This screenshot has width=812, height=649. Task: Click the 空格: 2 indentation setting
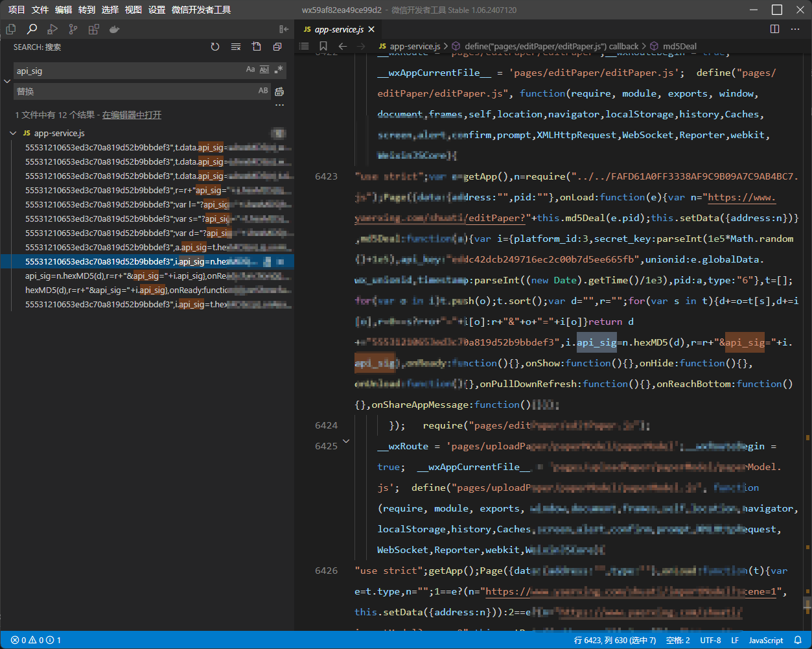pyautogui.click(x=678, y=640)
